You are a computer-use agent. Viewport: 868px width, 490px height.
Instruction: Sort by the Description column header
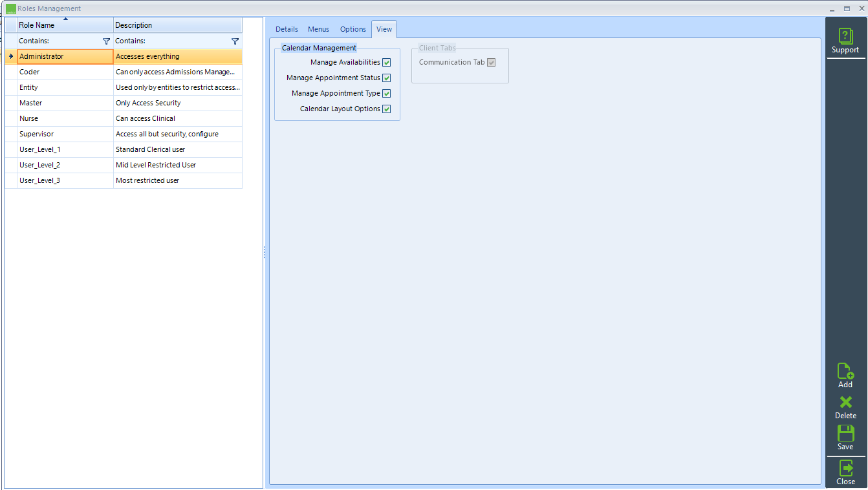(178, 25)
